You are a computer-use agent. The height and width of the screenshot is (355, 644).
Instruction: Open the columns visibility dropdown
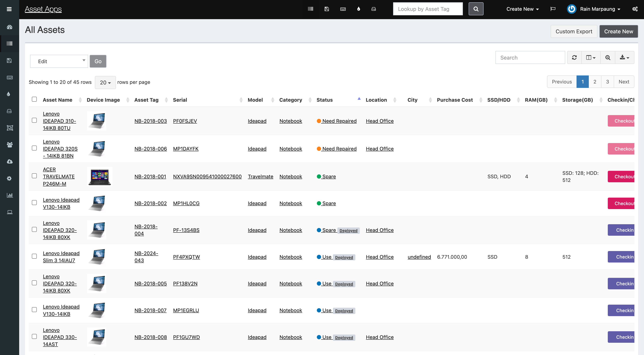591,58
